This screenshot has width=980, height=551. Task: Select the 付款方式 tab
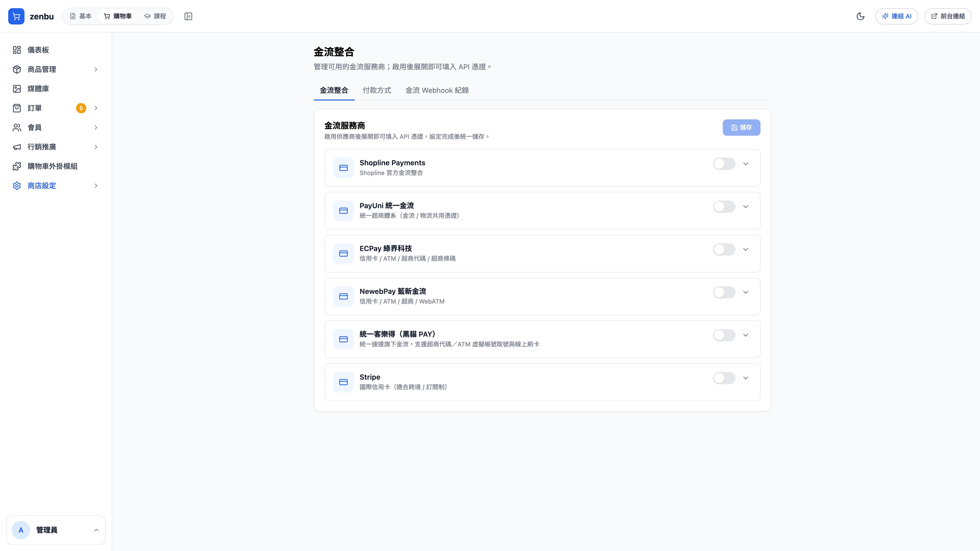coord(377,91)
